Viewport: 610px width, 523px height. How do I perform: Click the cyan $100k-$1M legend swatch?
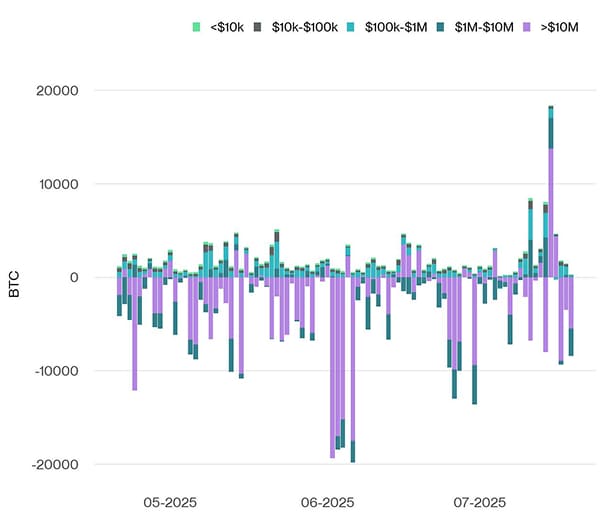point(351,27)
